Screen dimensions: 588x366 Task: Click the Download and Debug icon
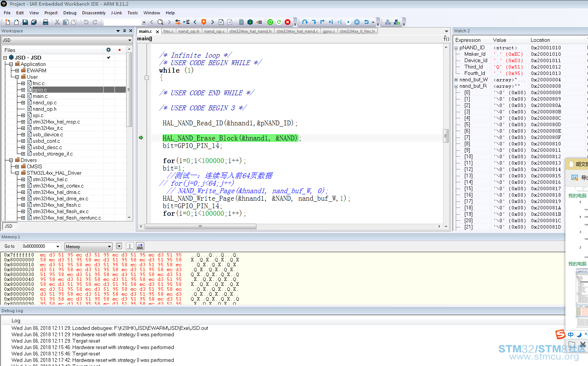pos(250,22)
